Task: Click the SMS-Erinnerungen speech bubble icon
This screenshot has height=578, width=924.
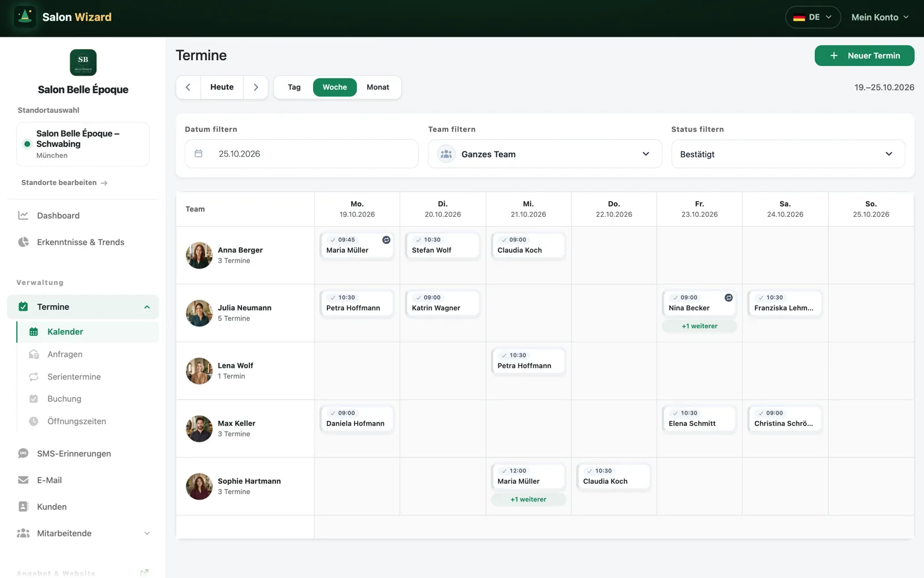Action: [x=23, y=454]
